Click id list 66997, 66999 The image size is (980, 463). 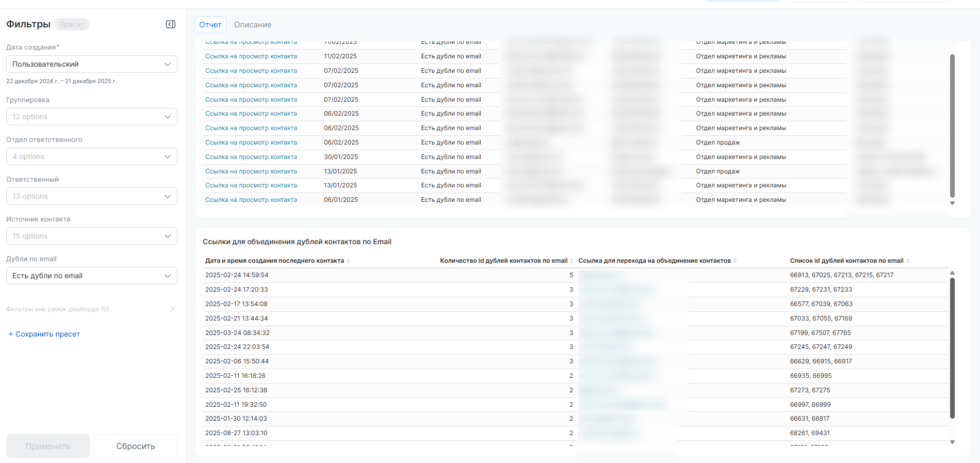tap(810, 405)
